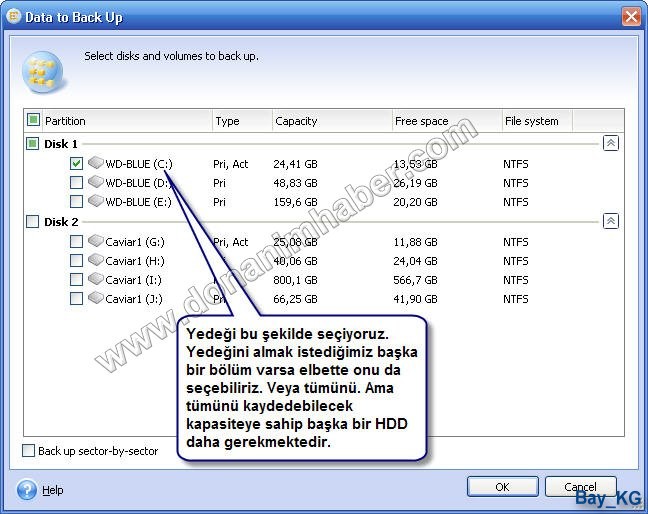This screenshot has width=648, height=514.
Task: Click the title bar application icon
Action: (x=13, y=17)
